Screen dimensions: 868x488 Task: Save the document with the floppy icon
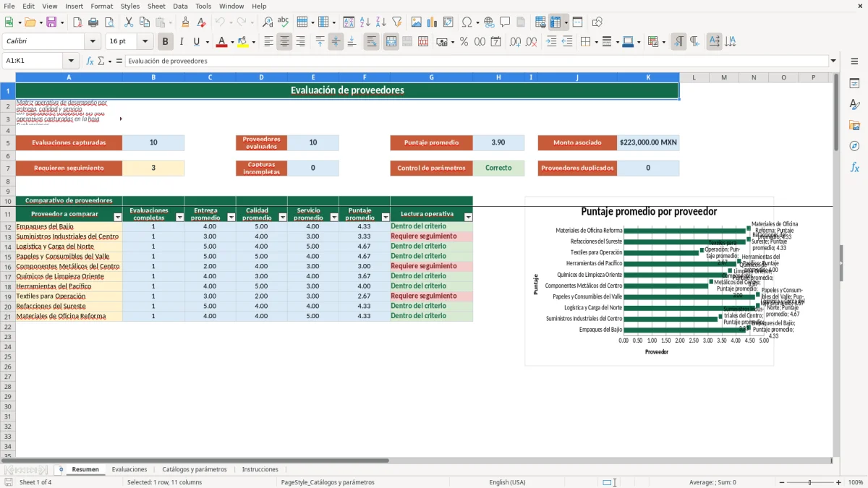[x=51, y=22]
